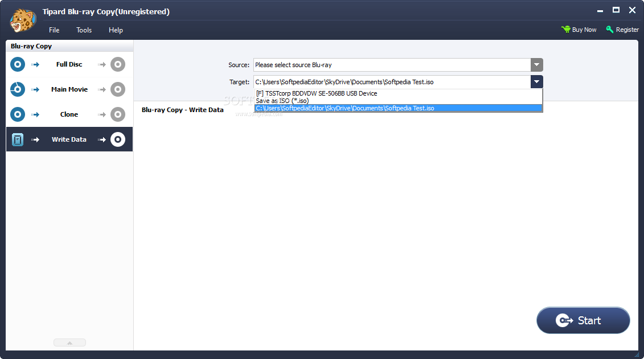The width and height of the screenshot is (644, 359).
Task: Collapse sidebar using bottom up-arrow handle
Action: (69, 343)
